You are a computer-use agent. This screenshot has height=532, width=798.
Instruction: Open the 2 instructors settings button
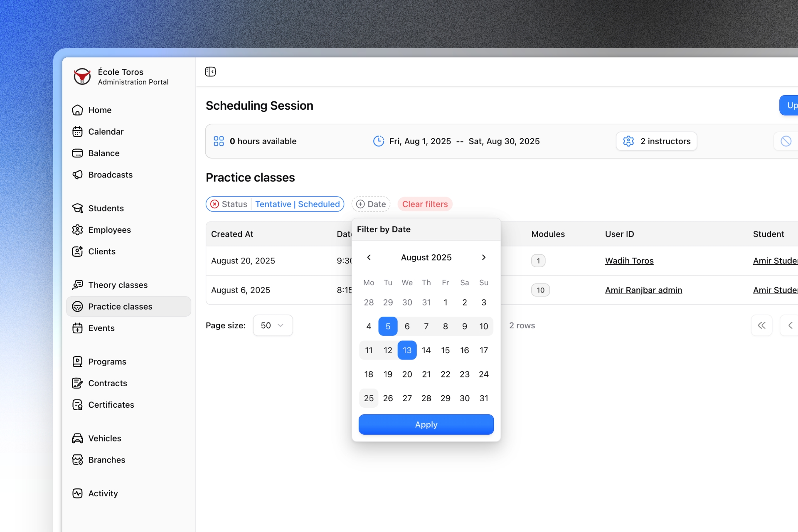[x=656, y=141]
